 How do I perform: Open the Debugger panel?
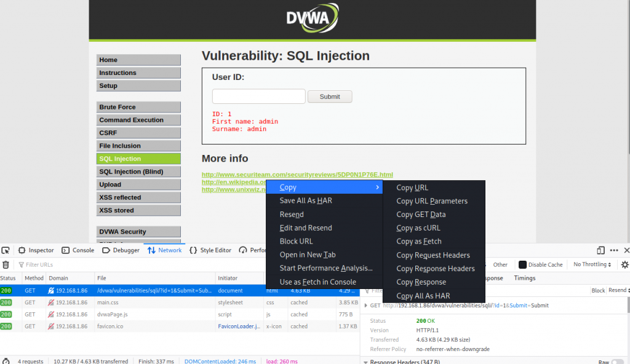pyautogui.click(x=121, y=250)
